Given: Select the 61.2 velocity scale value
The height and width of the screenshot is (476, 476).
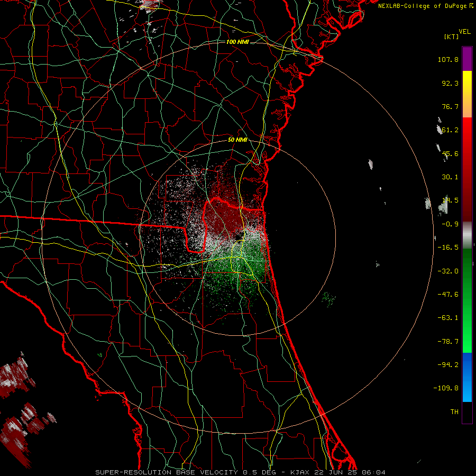Looking at the screenshot, I should [x=450, y=130].
